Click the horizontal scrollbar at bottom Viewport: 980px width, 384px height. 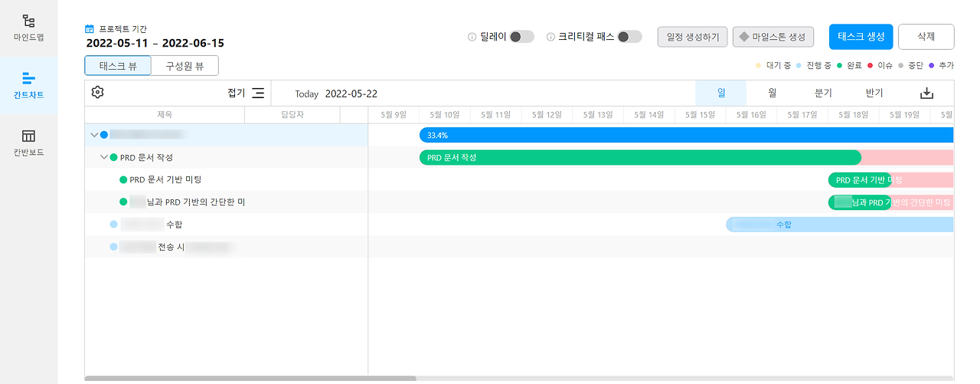pos(250,379)
